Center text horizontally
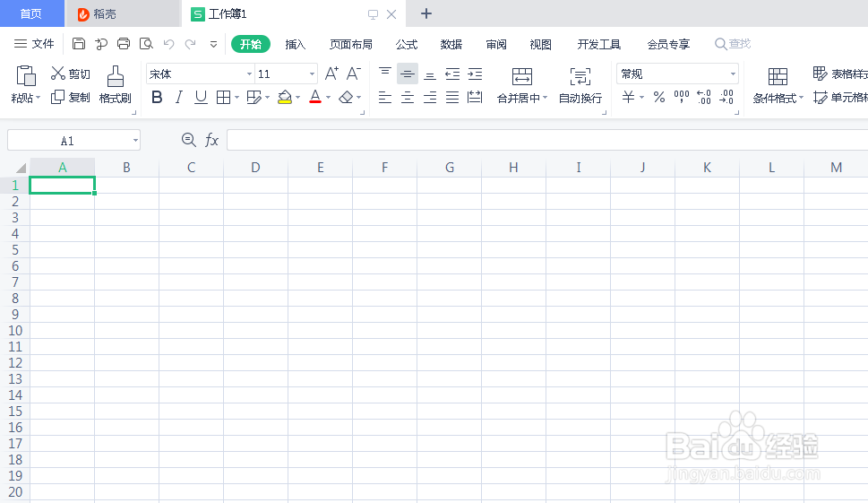868x503 pixels. (408, 98)
